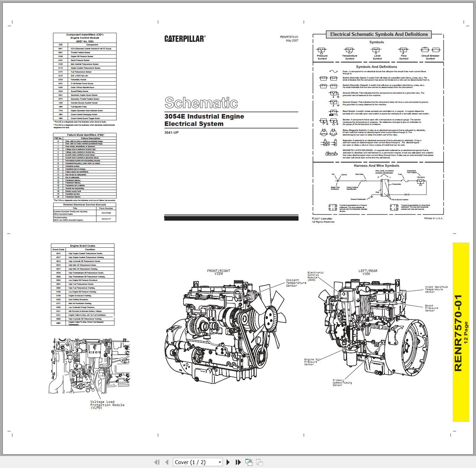Click the 'Electronic Control Module (ECM)' callout
The image size is (476, 468).
315,276
